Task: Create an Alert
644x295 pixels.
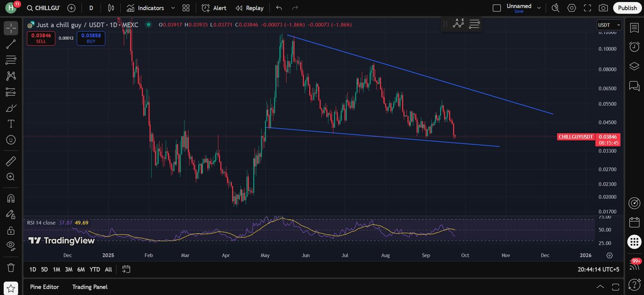Action: (214, 8)
